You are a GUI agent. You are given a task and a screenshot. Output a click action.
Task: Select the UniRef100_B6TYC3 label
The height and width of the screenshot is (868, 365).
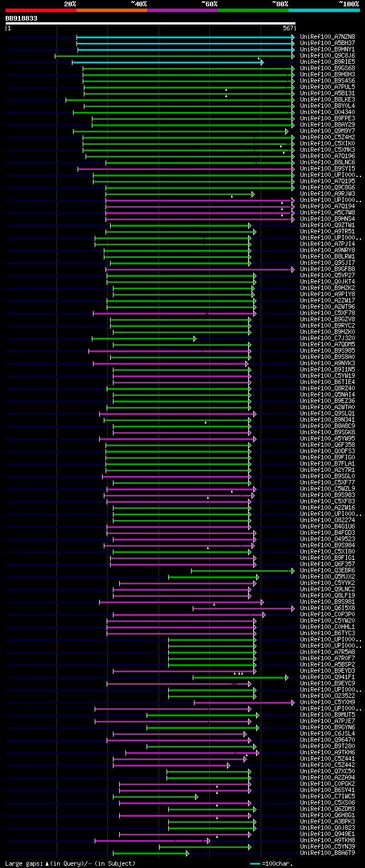click(327, 633)
